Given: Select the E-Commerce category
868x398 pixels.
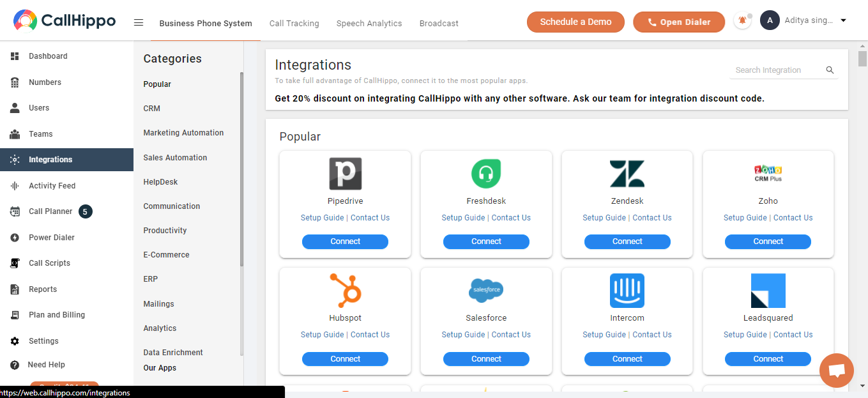Looking at the screenshot, I should (166, 255).
